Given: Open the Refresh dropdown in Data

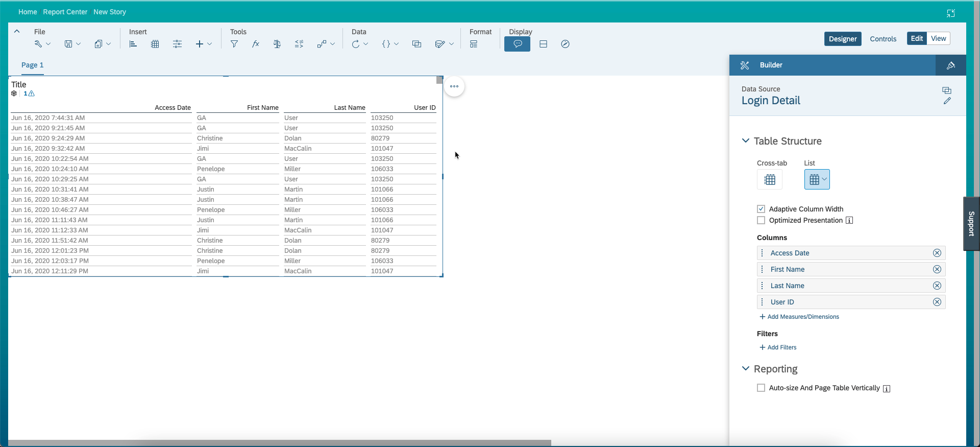Looking at the screenshot, I should click(360, 44).
